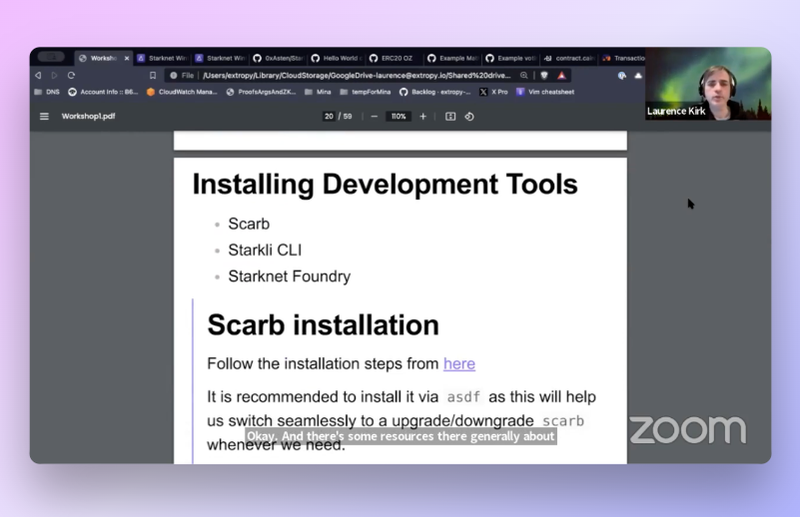Click the fit to page icon
The height and width of the screenshot is (517, 800).
point(451,116)
